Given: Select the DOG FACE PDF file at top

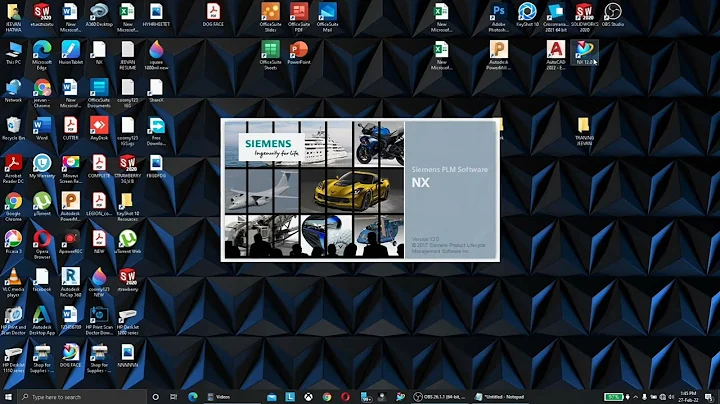Looking at the screenshot, I should coord(213,15).
